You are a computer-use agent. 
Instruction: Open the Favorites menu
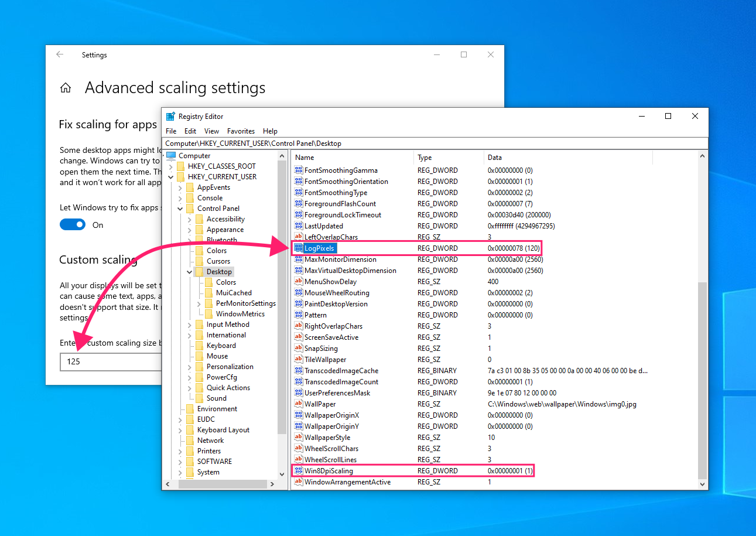pos(241,131)
